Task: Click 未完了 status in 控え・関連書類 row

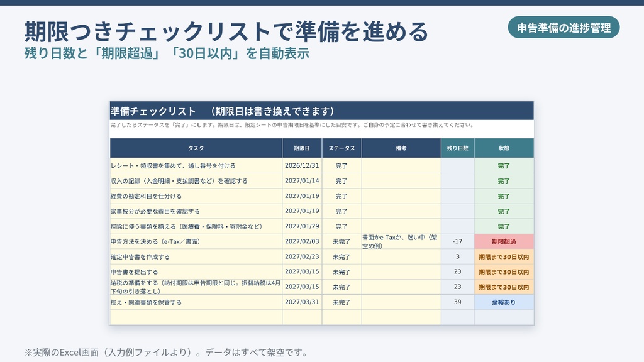Action: tap(341, 302)
